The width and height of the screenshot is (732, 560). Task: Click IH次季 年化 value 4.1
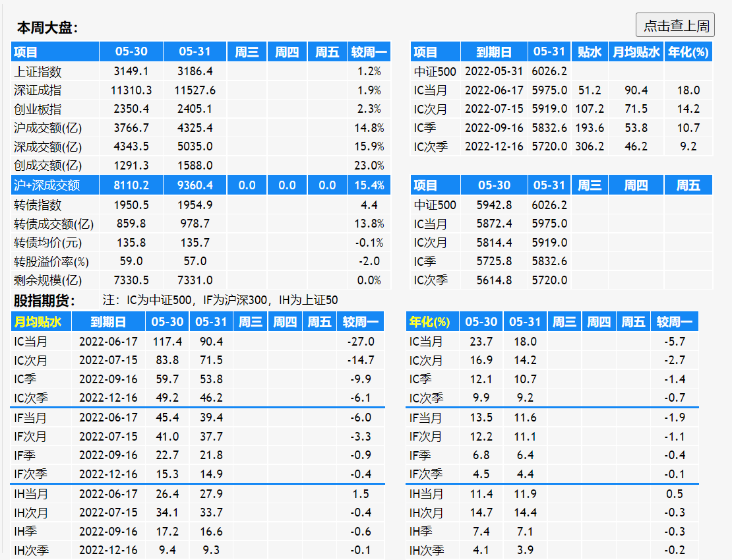point(481,549)
